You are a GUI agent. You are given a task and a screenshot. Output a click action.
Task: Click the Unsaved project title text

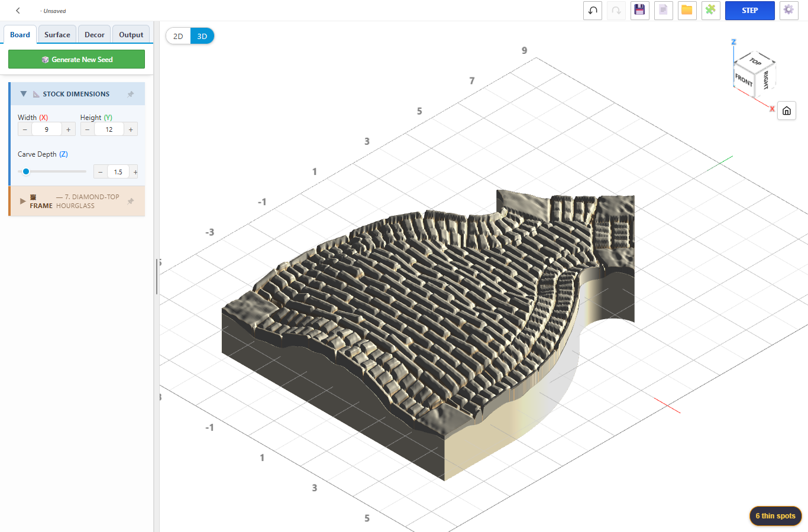coord(54,11)
